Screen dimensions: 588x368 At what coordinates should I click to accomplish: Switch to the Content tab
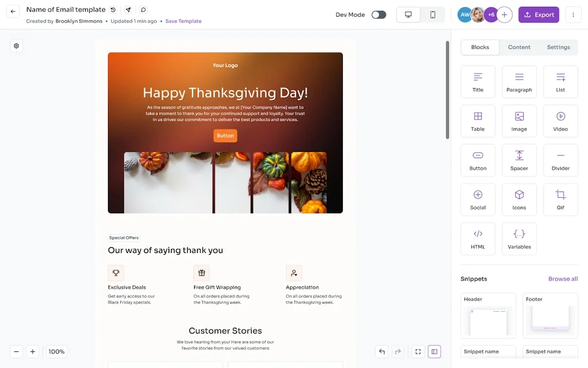(519, 47)
